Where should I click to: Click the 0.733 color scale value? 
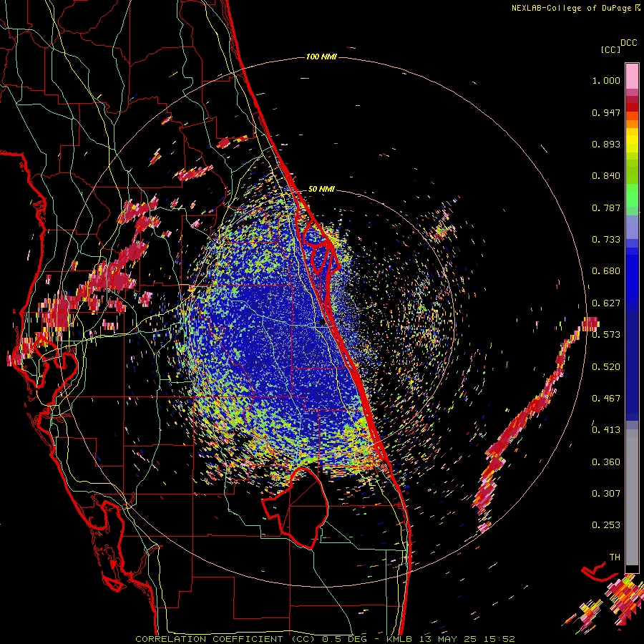tap(606, 240)
